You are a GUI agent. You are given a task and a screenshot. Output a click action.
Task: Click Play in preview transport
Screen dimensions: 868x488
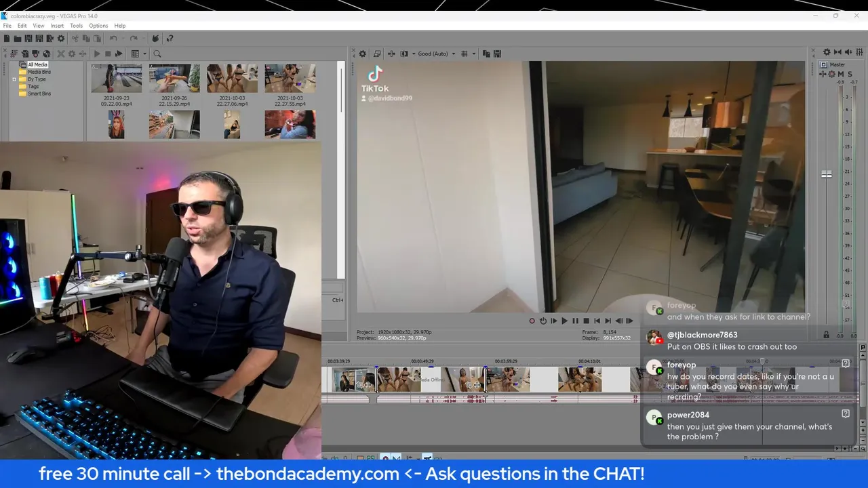565,321
